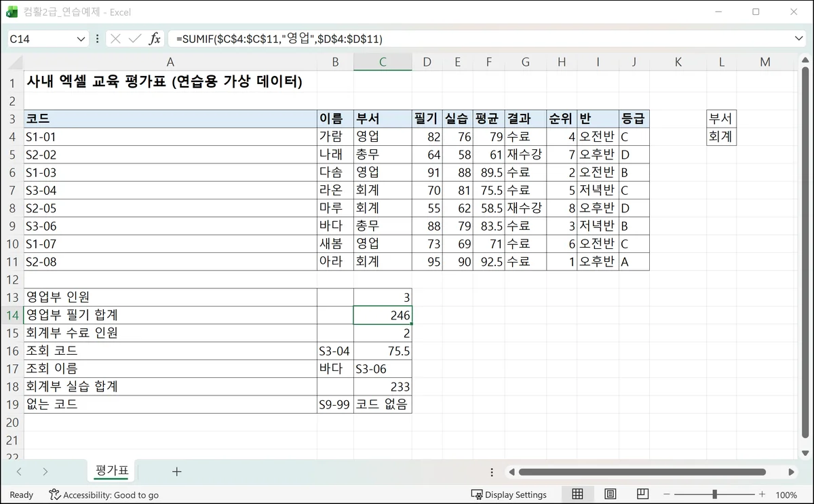Select cell S9-99
Screen dimensions: 814x504
pyautogui.click(x=335, y=404)
